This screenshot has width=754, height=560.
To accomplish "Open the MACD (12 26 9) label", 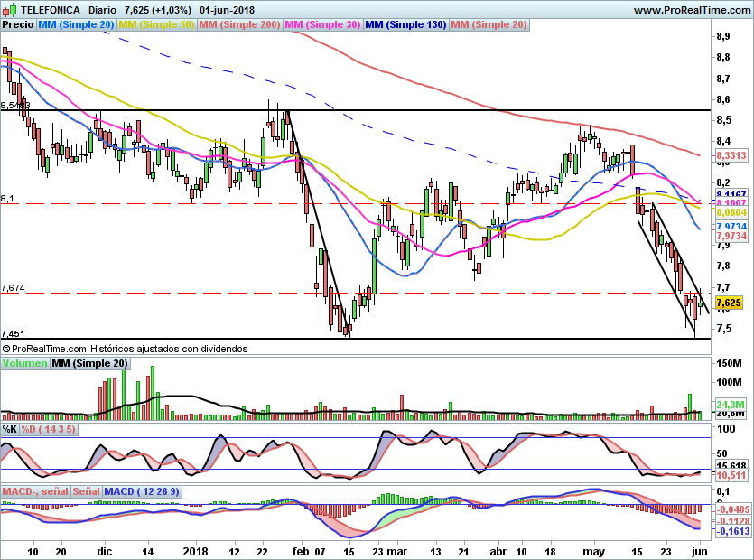I will pos(142,491).
